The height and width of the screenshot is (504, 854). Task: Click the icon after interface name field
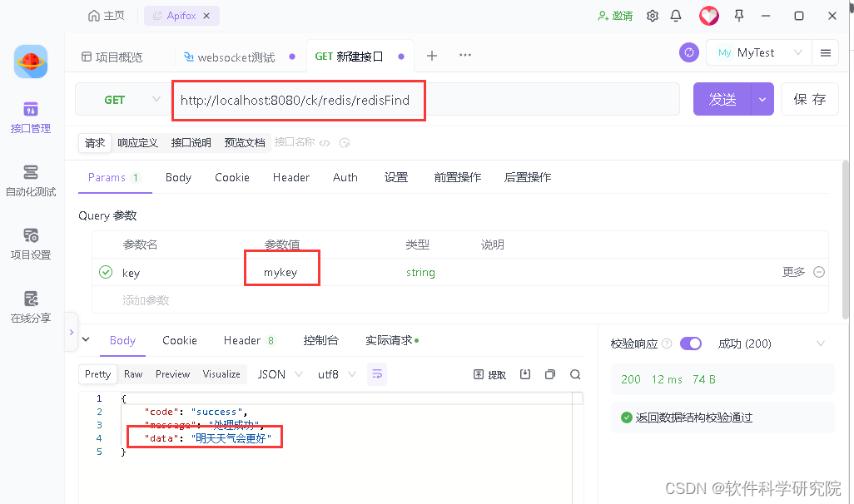(x=345, y=143)
